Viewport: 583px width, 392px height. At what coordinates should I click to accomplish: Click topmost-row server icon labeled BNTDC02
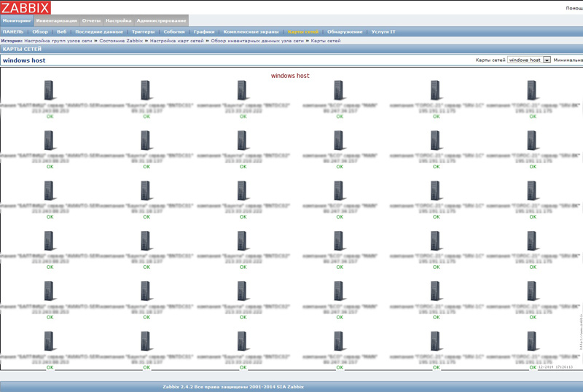(242, 90)
